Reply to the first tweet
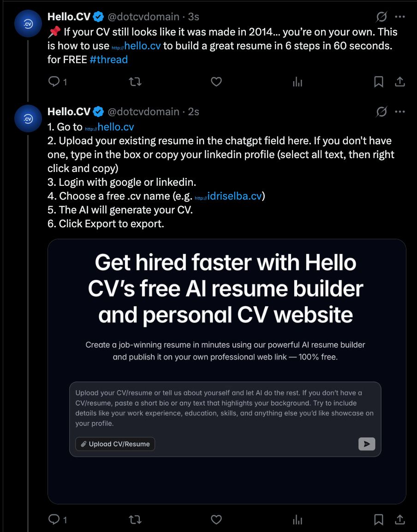Viewport: 417px width, 532px height. (x=54, y=82)
